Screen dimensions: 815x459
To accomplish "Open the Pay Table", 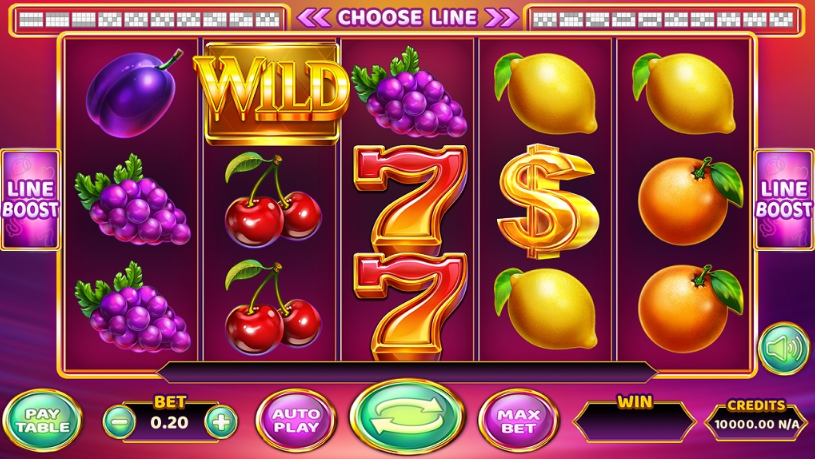I will [42, 420].
